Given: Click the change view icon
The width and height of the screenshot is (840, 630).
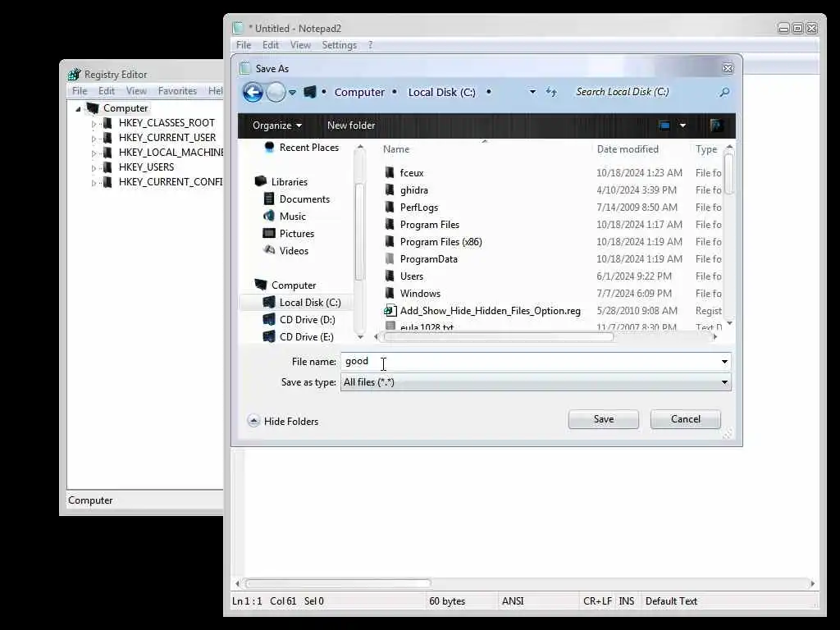Looking at the screenshot, I should point(664,126).
